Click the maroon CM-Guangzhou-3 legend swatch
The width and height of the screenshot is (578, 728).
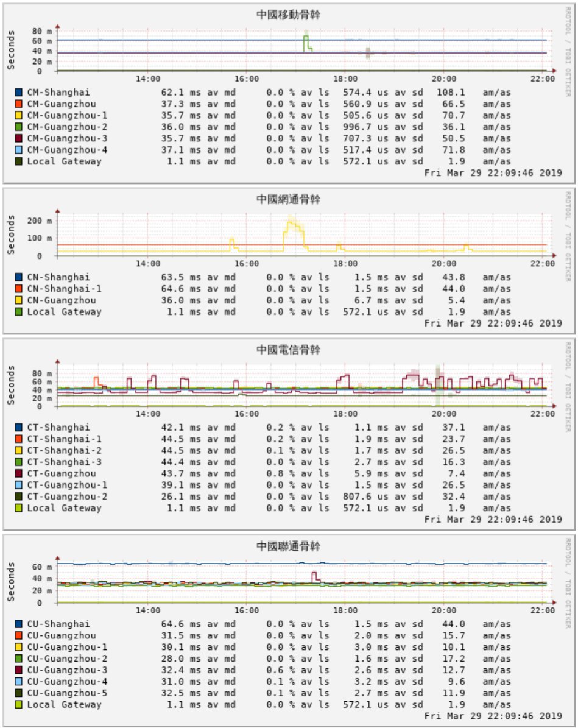tap(18, 138)
